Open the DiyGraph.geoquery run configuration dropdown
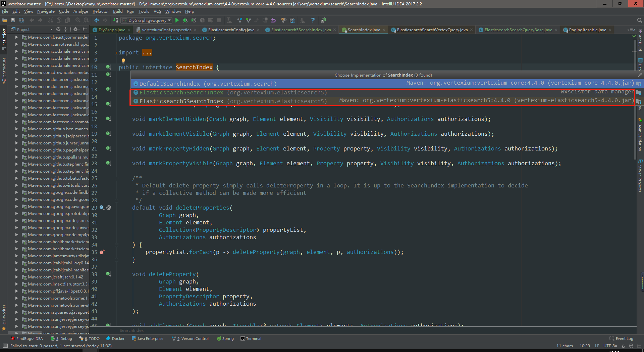Image resolution: width=644 pixels, height=352 pixels. (147, 20)
